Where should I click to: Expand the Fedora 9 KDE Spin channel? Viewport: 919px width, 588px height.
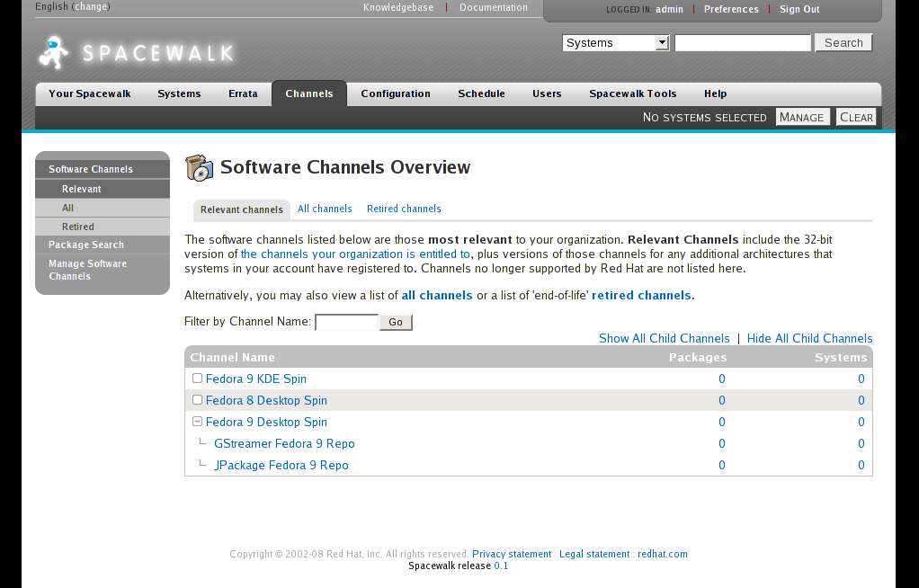click(x=198, y=379)
